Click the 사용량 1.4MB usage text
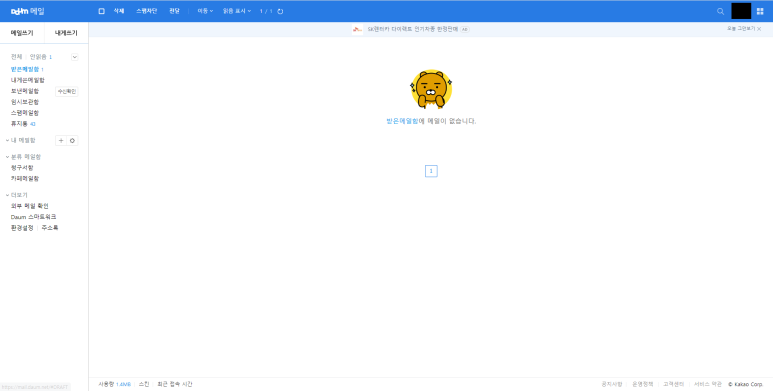773x391 pixels. (x=114, y=384)
